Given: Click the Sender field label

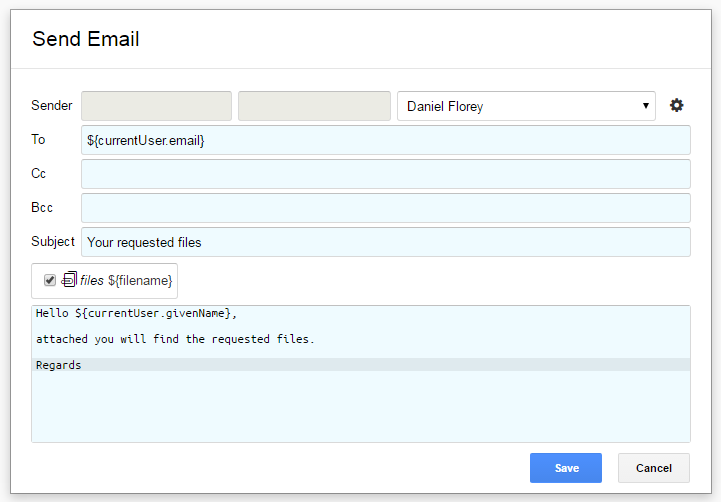Looking at the screenshot, I should pos(52,106).
